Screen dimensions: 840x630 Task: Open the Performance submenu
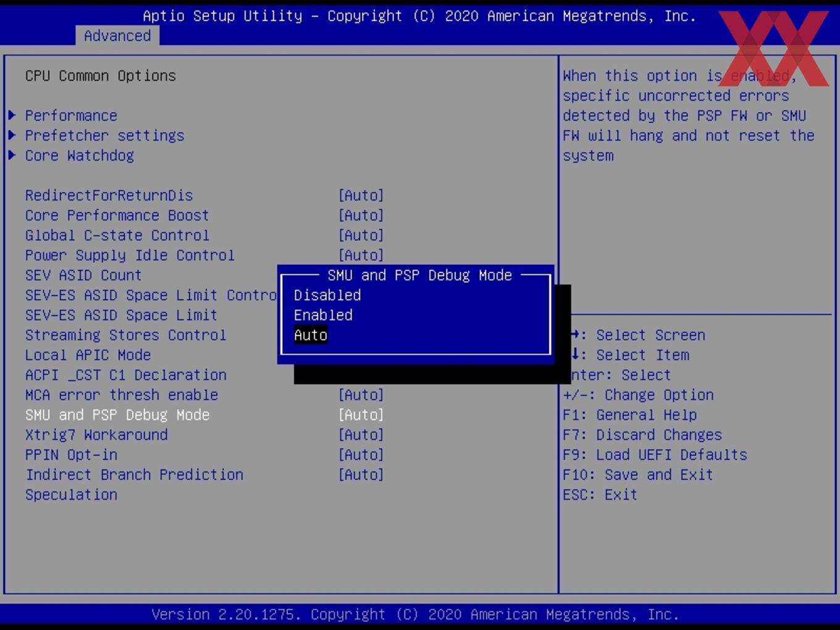71,115
